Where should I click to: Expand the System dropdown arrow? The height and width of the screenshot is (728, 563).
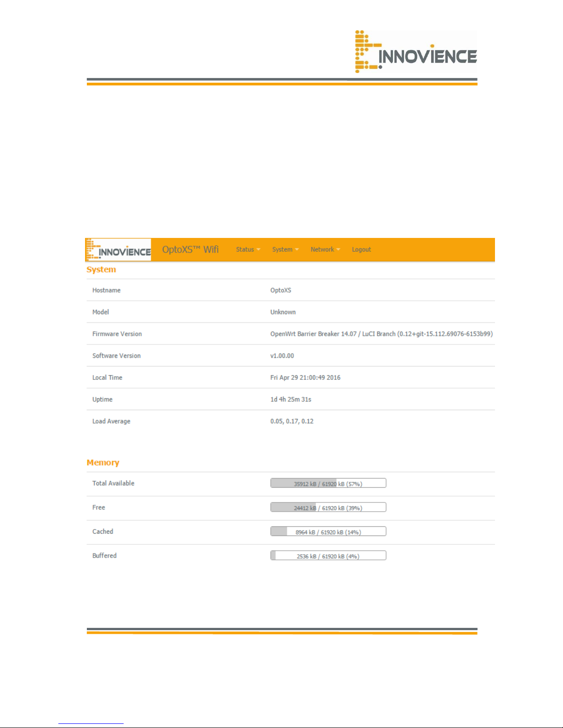tap(297, 249)
